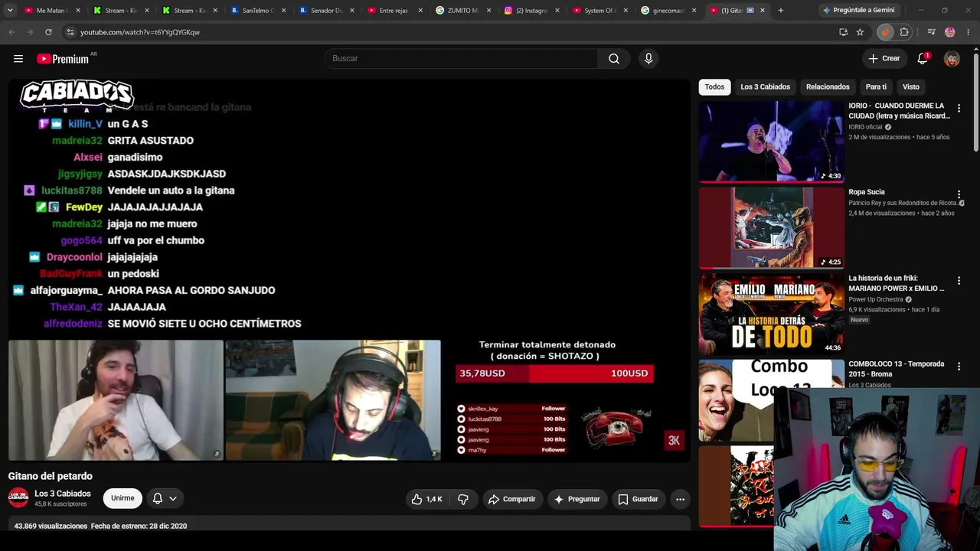980x551 pixels.
Task: Open the Ropa Sucia album thumbnail
Action: (x=771, y=227)
